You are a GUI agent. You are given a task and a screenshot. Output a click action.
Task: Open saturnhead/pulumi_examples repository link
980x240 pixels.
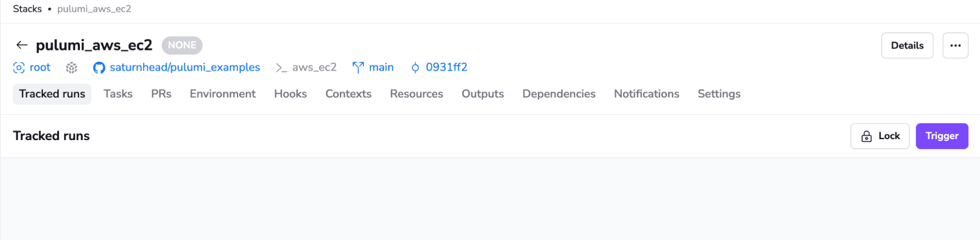185,68
